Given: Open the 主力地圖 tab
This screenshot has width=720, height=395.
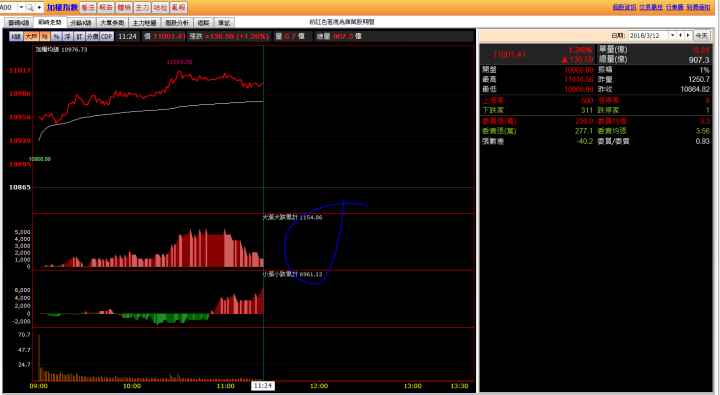Looking at the screenshot, I should pos(145,23).
